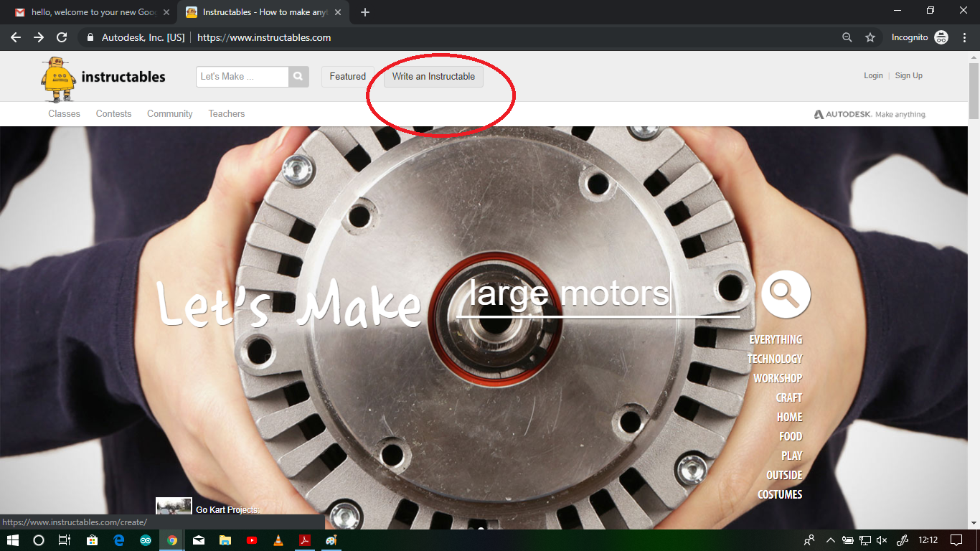Click the Autodesk Make anything logo

(x=870, y=114)
